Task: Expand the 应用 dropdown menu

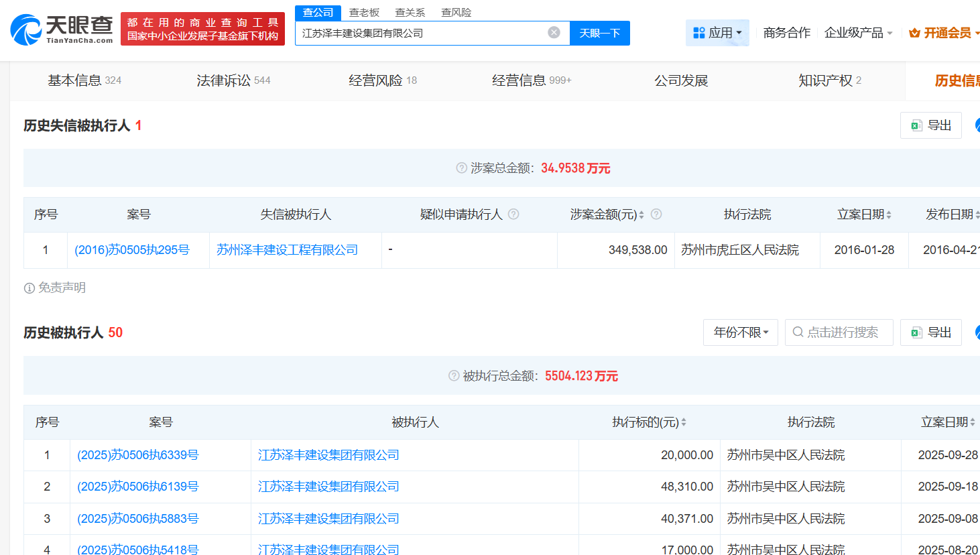Action: point(717,33)
